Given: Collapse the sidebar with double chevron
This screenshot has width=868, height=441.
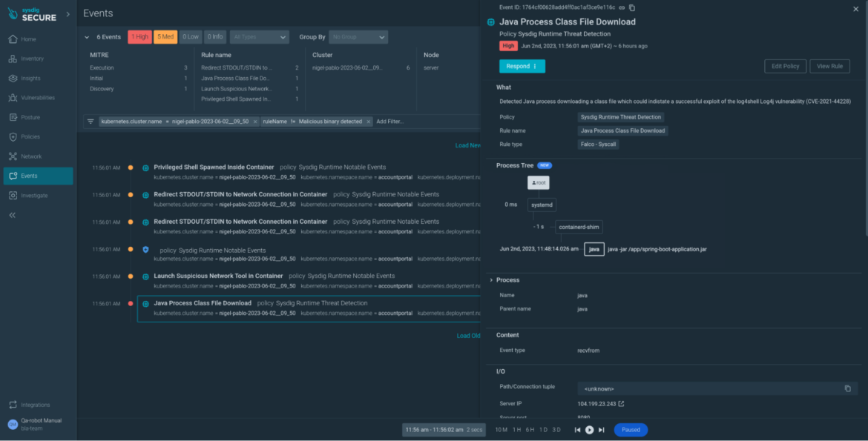Looking at the screenshot, I should coord(12,215).
